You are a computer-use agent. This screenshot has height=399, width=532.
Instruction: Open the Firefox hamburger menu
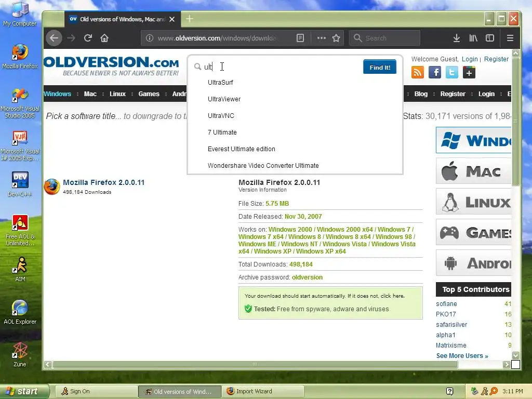(510, 38)
